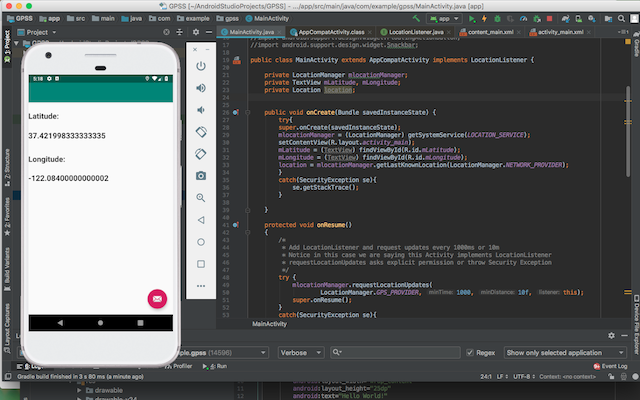Stop the running app with red square
This screenshot has height=400, width=640.
pyautogui.click(x=549, y=18)
